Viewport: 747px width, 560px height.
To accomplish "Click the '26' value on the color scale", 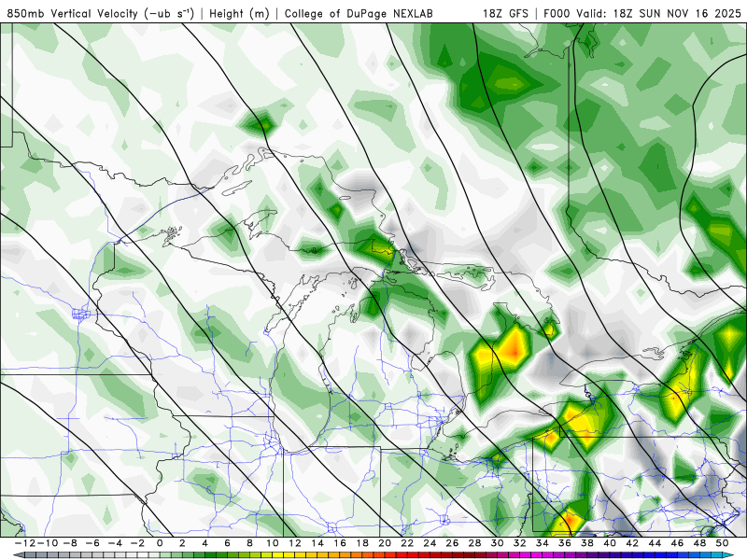I will (x=452, y=543).
